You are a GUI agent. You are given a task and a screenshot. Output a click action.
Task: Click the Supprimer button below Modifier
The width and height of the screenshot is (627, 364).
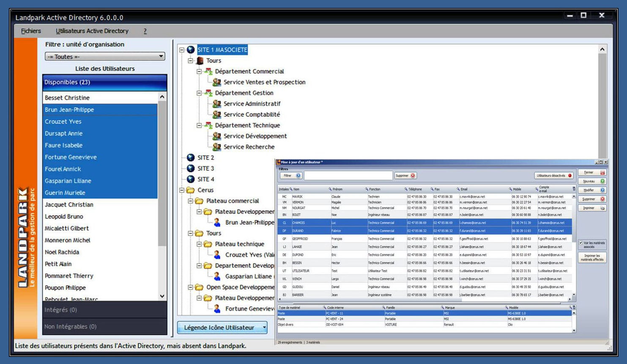pos(592,199)
